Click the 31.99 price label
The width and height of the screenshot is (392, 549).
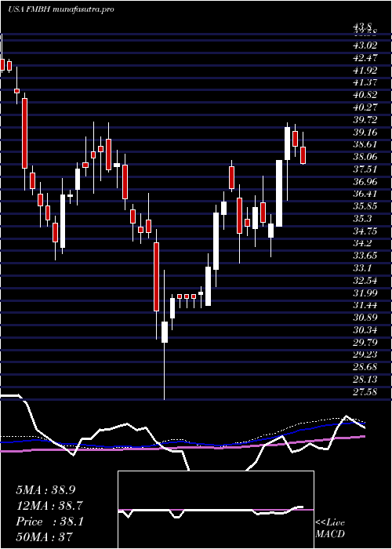click(364, 293)
